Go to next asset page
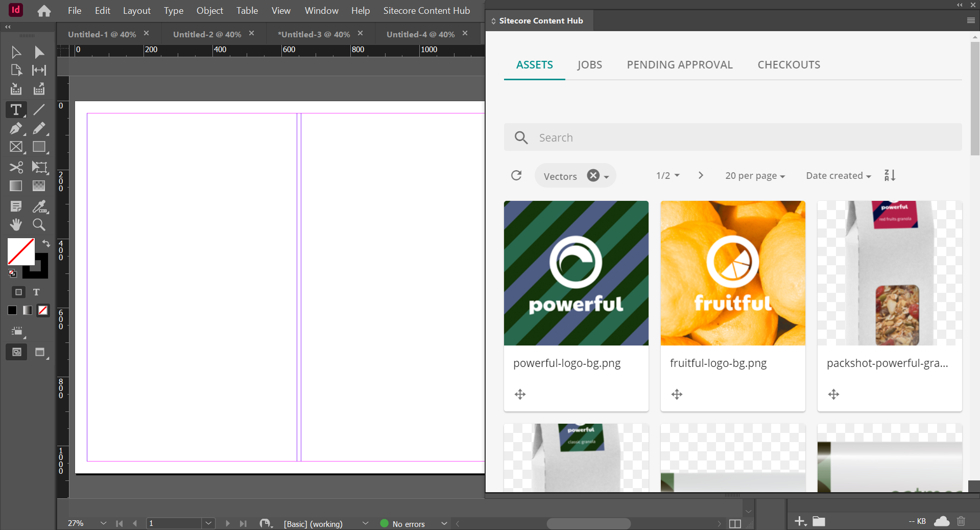Image resolution: width=980 pixels, height=530 pixels. pyautogui.click(x=700, y=175)
